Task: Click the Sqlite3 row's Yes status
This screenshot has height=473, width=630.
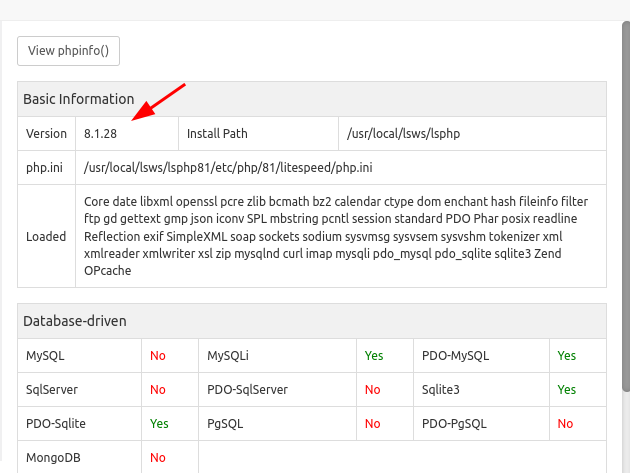Action: pos(567,389)
